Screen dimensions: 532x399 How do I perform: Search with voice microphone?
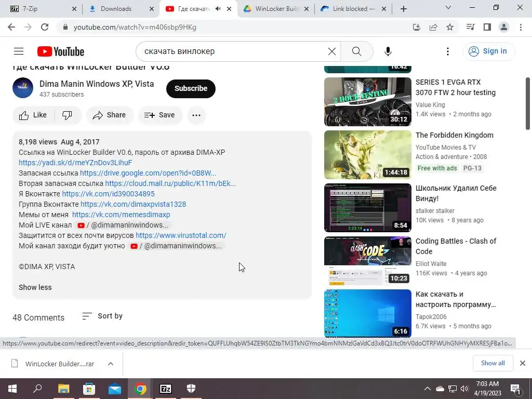[388, 51]
